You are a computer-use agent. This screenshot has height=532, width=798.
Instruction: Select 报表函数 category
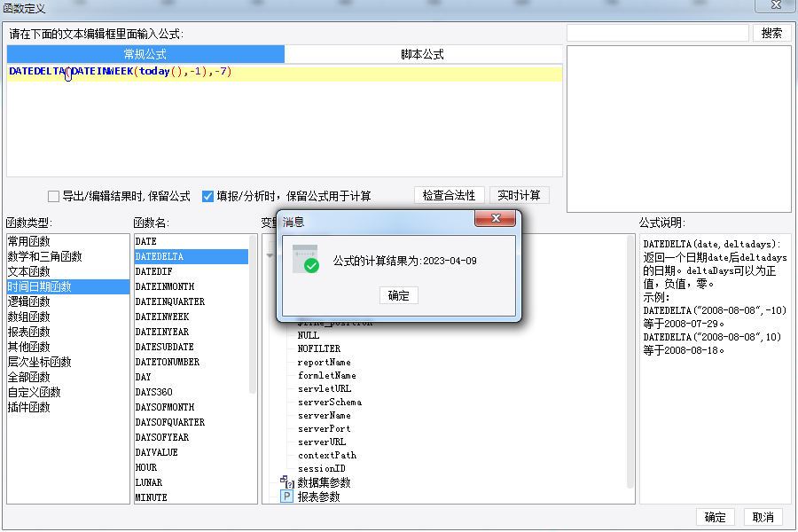click(68, 332)
